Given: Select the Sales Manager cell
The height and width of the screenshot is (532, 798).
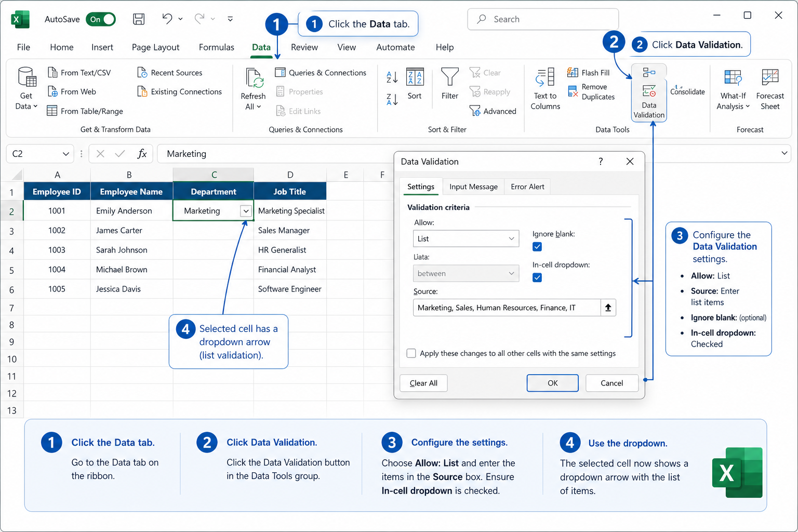Looking at the screenshot, I should pos(290,230).
